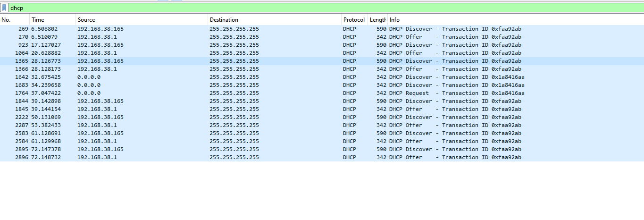This screenshot has height=220, width=644.
Task: Click the Destination column header
Action: pos(274,20)
